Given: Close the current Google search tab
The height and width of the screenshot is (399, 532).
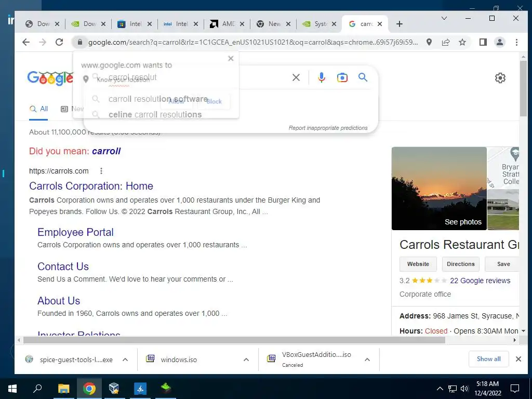Looking at the screenshot, I should 380,24.
